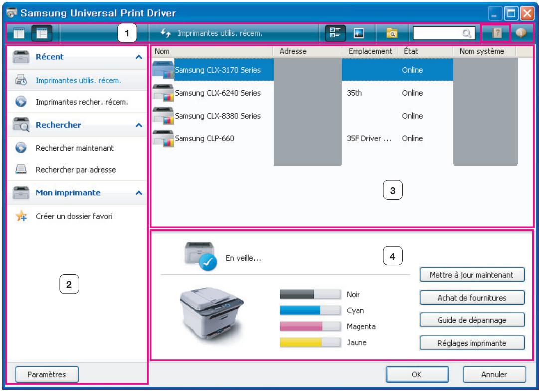Click the 35F Driver location cell
The width and height of the screenshot is (539, 392).
coord(369,139)
